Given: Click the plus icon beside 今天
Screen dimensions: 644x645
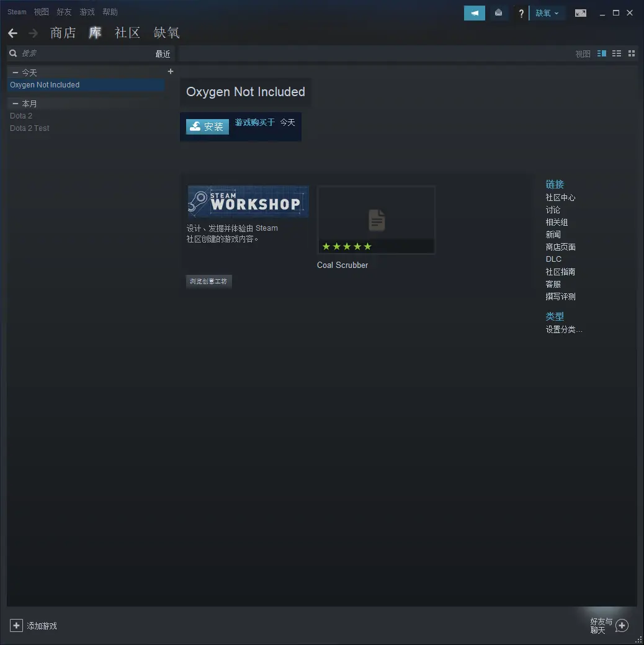Looking at the screenshot, I should [x=171, y=71].
